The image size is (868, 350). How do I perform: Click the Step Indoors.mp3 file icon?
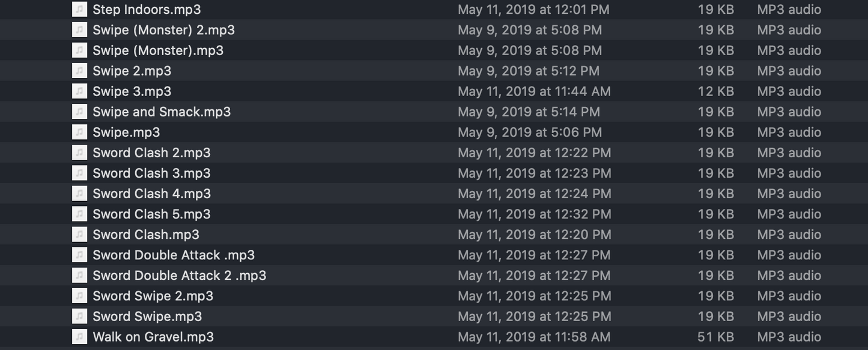click(79, 10)
